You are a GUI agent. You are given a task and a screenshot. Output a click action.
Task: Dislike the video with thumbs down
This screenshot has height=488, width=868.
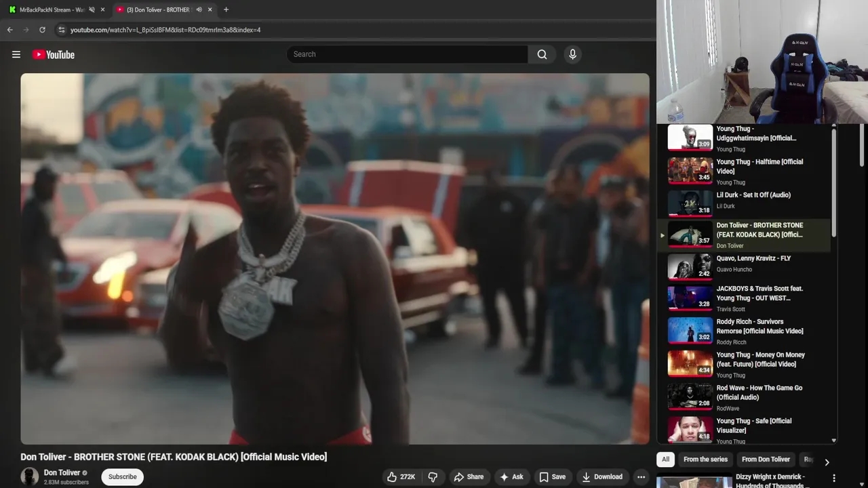pos(433,477)
